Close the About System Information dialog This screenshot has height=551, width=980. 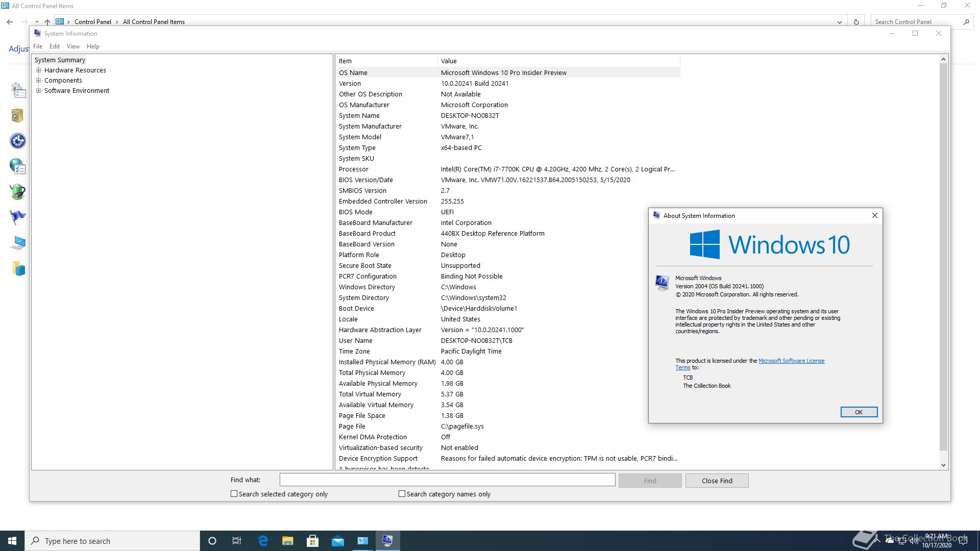(875, 215)
